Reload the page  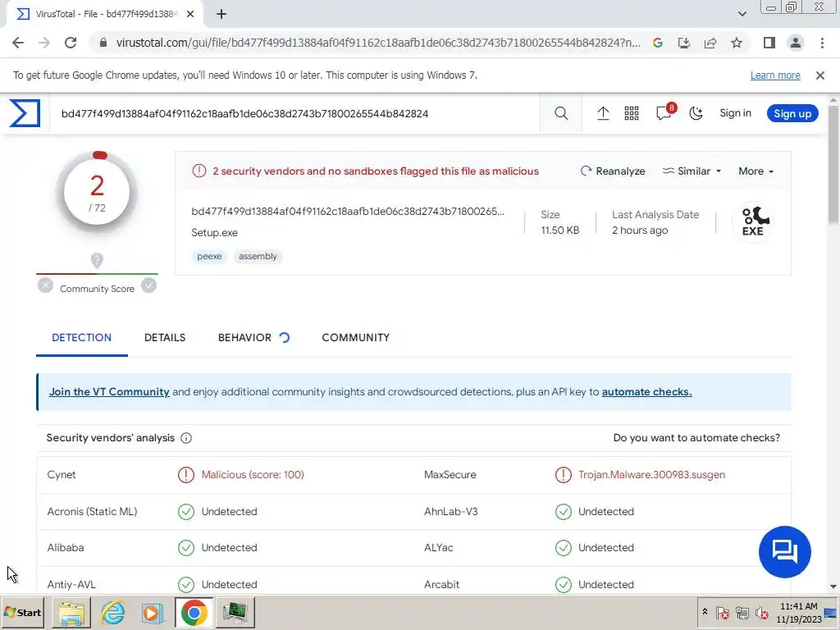pyautogui.click(x=71, y=43)
